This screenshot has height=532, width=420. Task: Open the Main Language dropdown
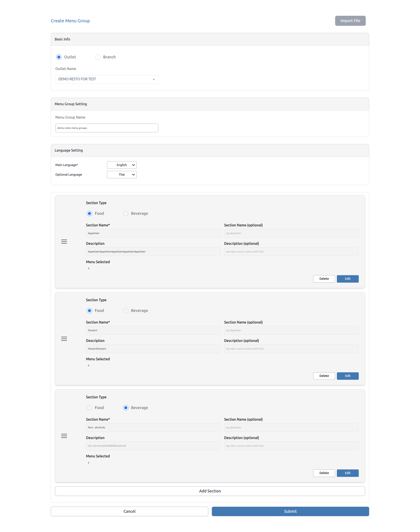pos(122,165)
